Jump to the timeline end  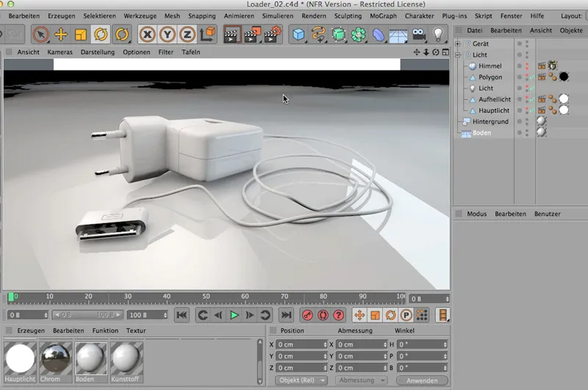pyautogui.click(x=287, y=315)
